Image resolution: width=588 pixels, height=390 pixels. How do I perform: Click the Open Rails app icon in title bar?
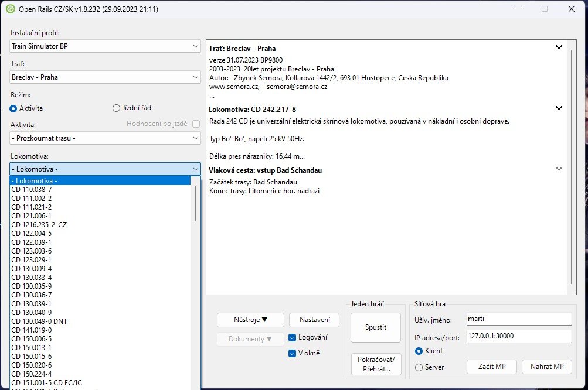11,9
